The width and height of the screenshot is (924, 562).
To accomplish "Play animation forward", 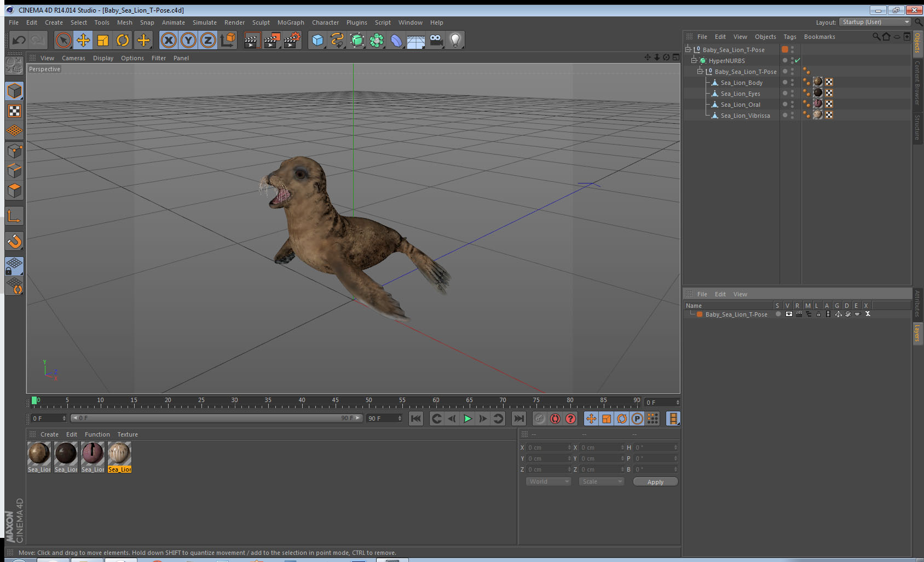I will (467, 418).
